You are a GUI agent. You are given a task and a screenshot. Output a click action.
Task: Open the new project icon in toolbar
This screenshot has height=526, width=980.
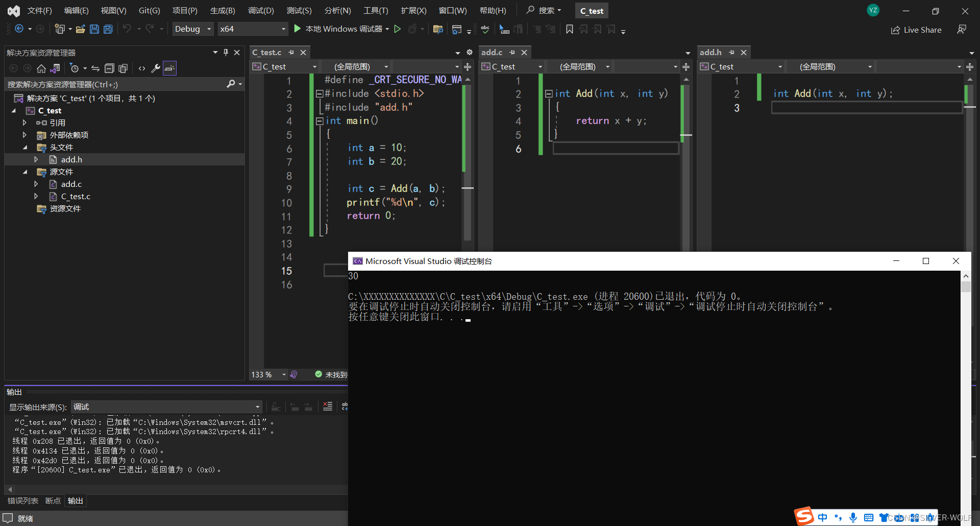[60, 29]
